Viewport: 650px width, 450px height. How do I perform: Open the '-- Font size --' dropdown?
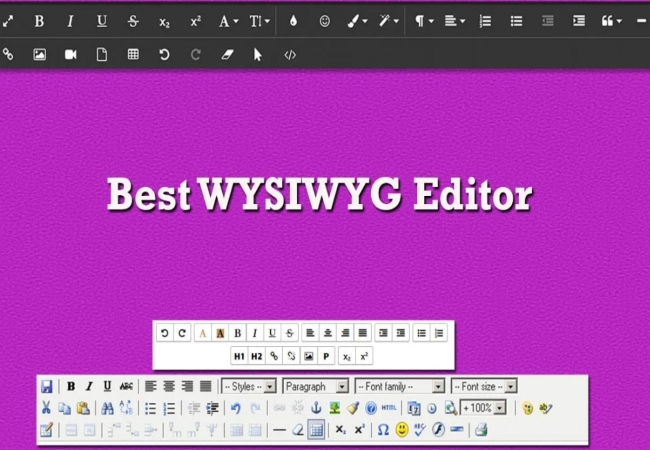pos(484,387)
